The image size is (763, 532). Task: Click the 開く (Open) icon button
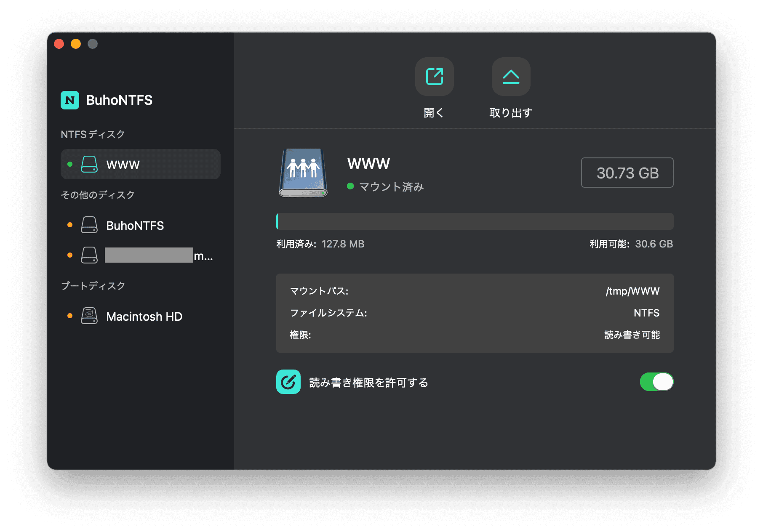tap(434, 77)
